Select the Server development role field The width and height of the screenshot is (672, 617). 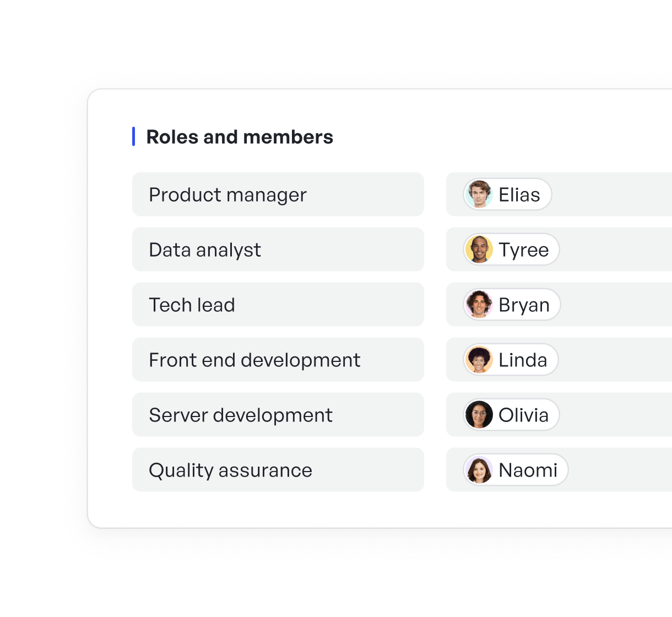click(278, 415)
